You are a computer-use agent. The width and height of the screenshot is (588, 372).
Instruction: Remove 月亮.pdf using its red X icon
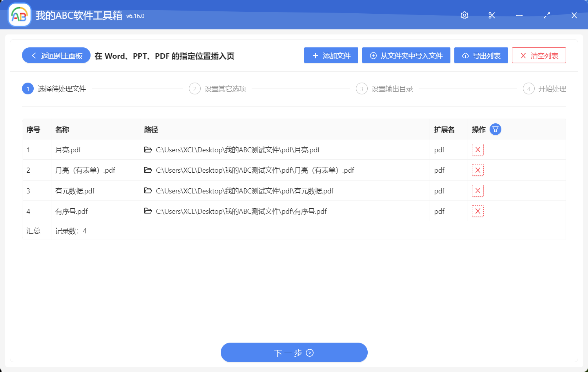click(477, 150)
